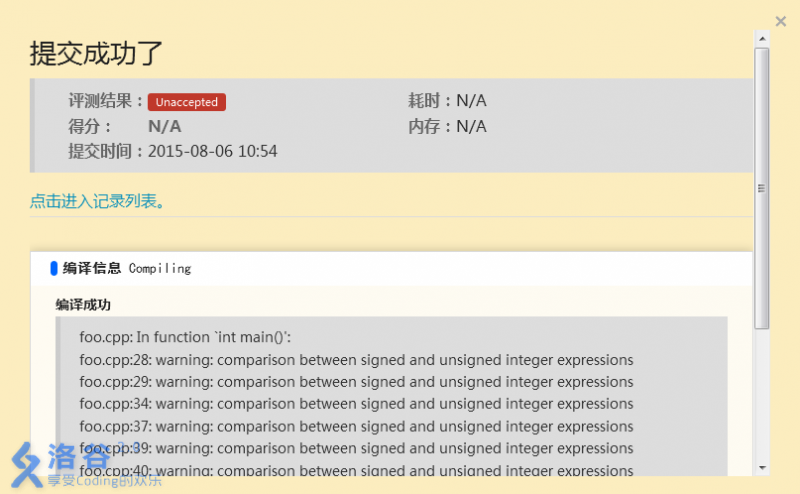Click the foo.cpp:34 warning line
The height and width of the screenshot is (494, 800).
click(x=356, y=404)
